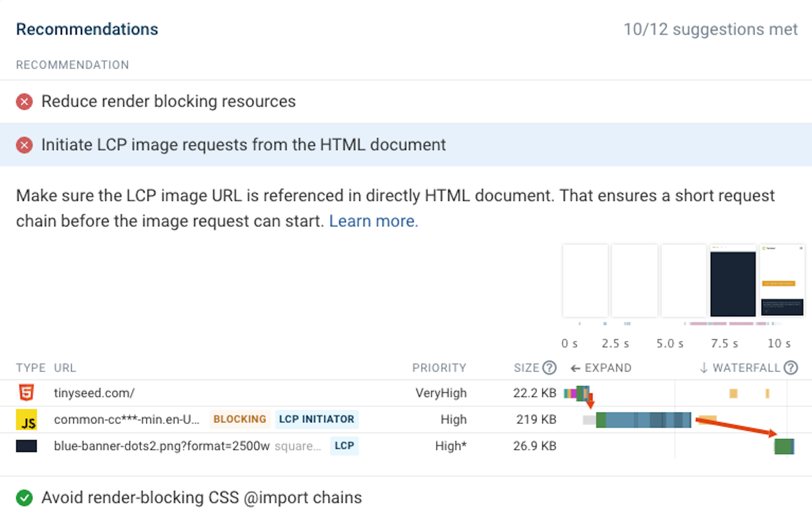
Task: Open the filmstrip thumbnail at 7.5 seconds
Action: (733, 280)
